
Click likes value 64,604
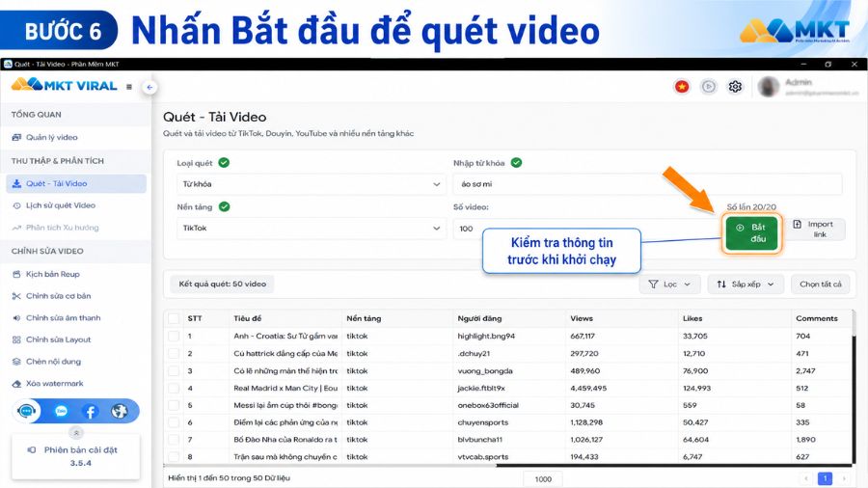coord(695,440)
